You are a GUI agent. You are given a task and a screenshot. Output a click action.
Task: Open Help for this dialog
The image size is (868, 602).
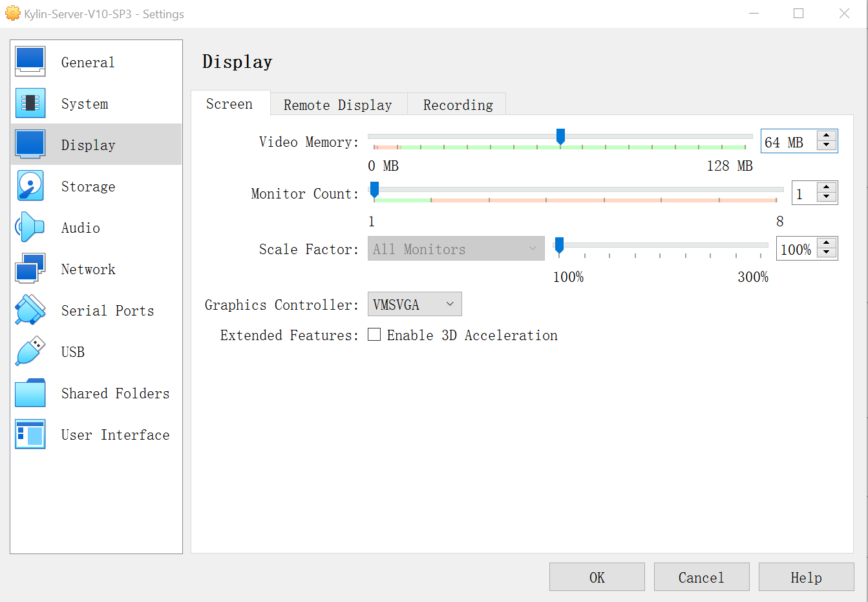(x=806, y=577)
